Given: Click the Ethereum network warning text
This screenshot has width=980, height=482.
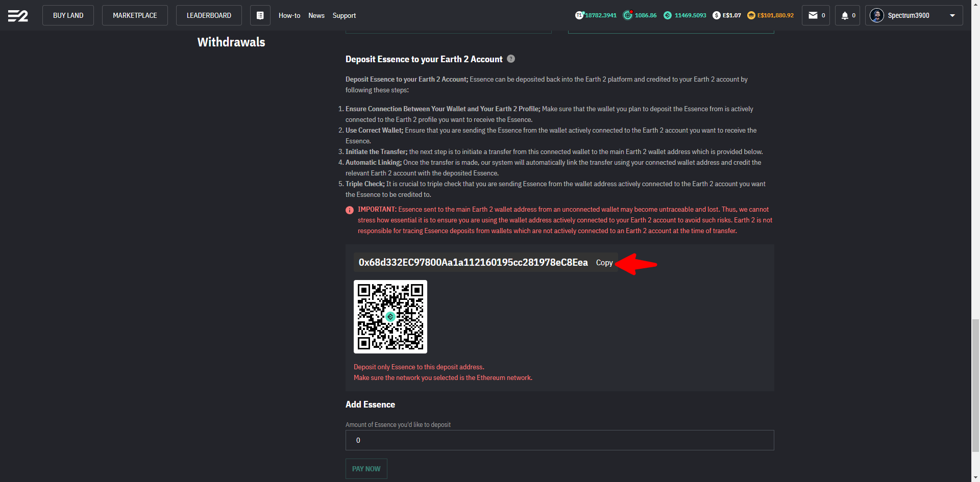Looking at the screenshot, I should (x=443, y=377).
